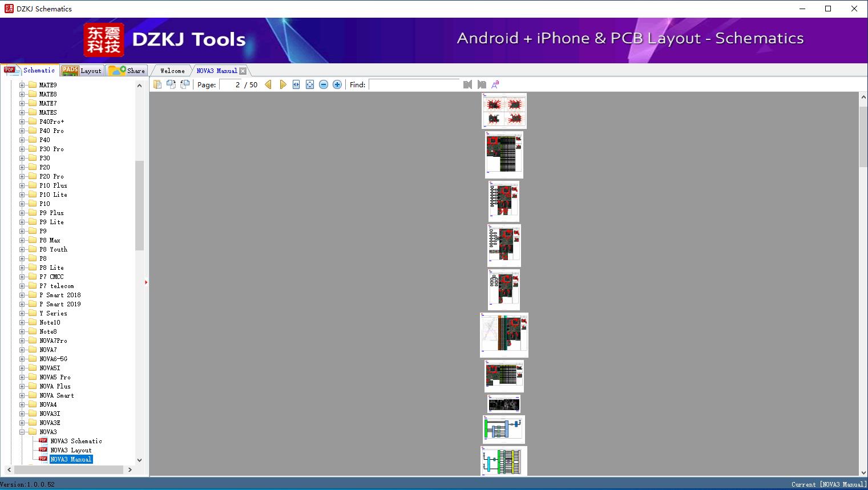Collapse the NOVA3 folder

22,432
